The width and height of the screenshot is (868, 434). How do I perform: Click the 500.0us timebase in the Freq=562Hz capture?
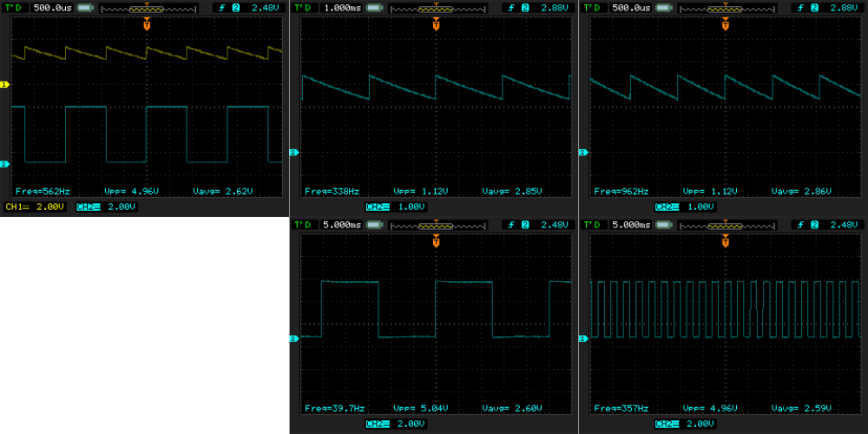click(x=51, y=8)
